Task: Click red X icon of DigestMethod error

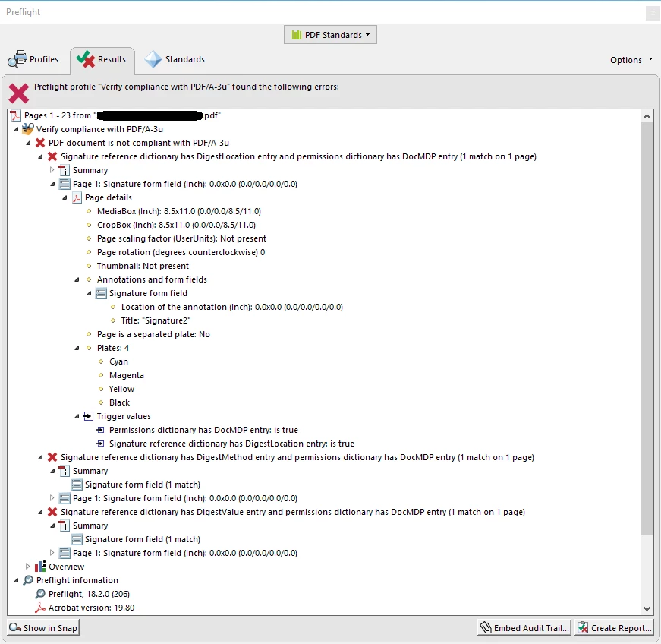Action: click(52, 457)
